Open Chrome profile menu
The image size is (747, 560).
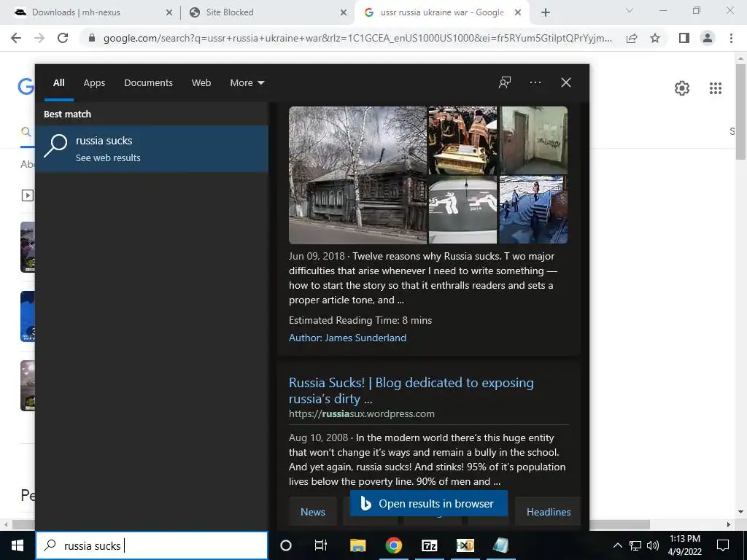[708, 38]
